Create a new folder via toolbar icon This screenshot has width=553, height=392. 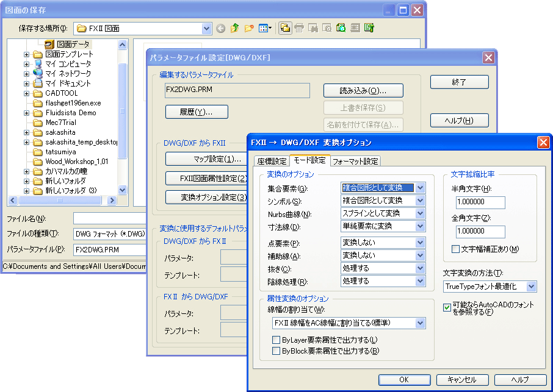click(248, 28)
